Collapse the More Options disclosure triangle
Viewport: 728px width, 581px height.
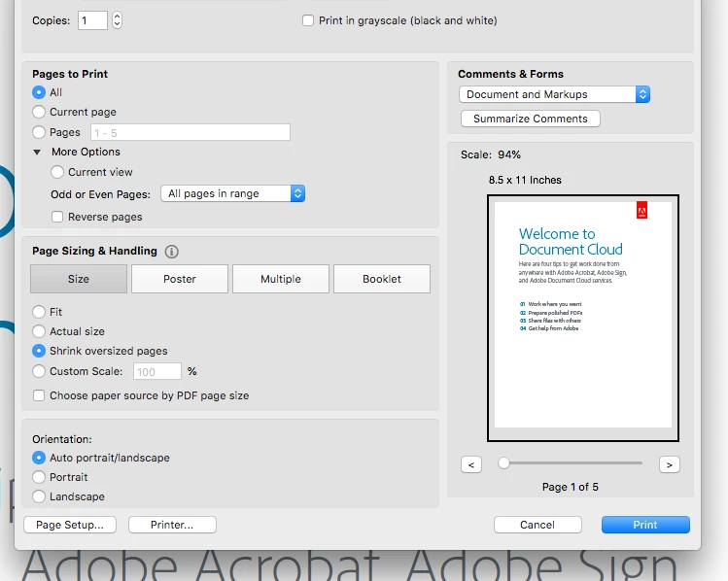pyautogui.click(x=37, y=152)
